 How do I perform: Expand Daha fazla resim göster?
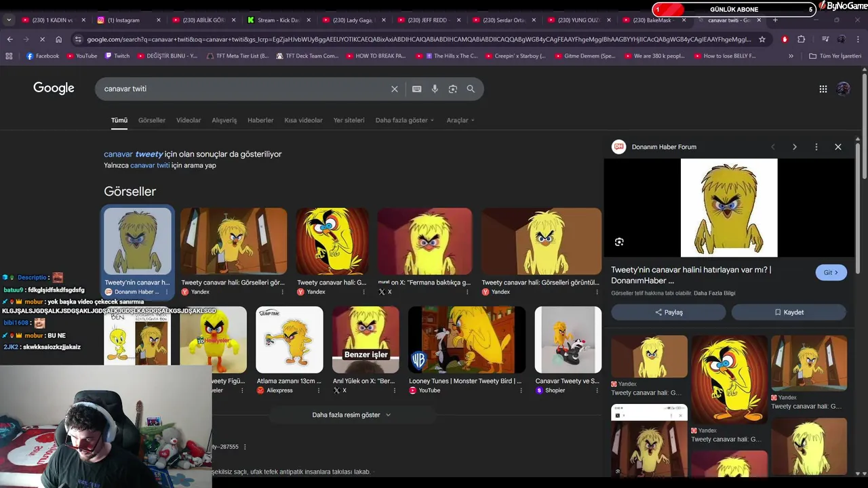351,415
